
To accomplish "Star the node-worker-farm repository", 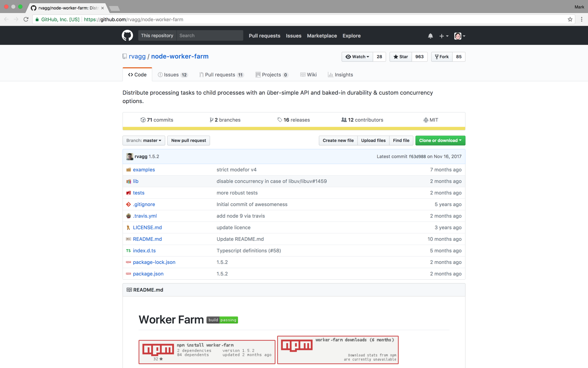I will click(x=401, y=57).
